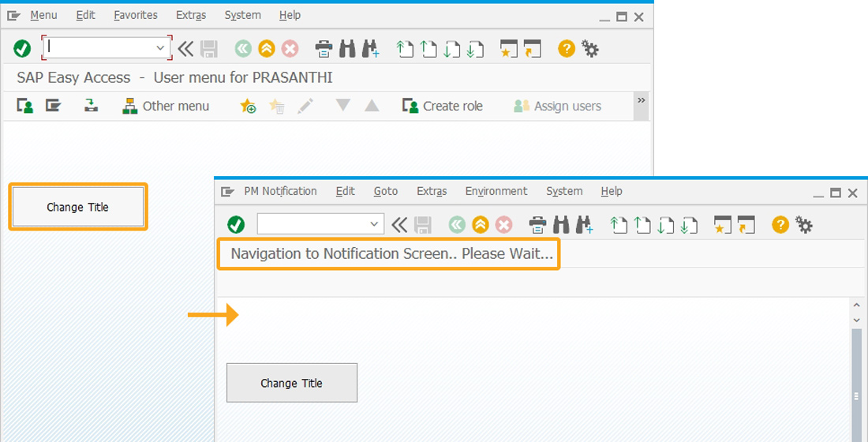Click Add to Favorites star icon
Viewport: 868px width, 442px height.
[248, 106]
